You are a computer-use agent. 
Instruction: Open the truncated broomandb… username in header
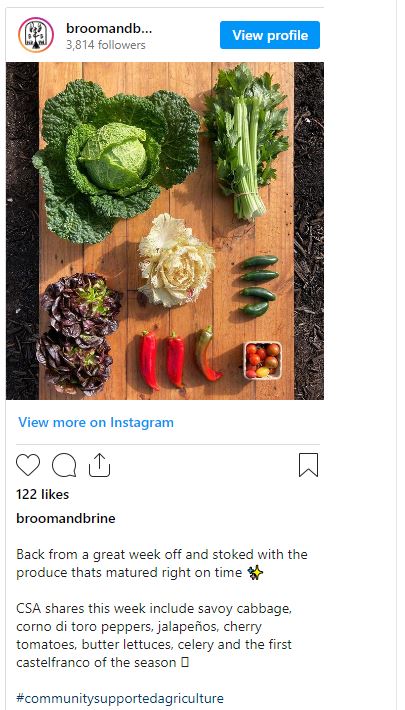click(109, 29)
